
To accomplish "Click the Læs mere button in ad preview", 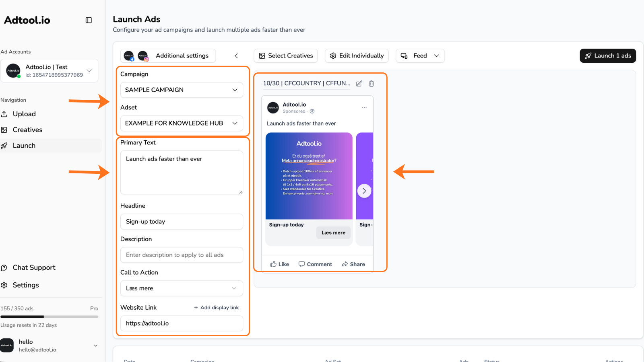I will (x=333, y=232).
